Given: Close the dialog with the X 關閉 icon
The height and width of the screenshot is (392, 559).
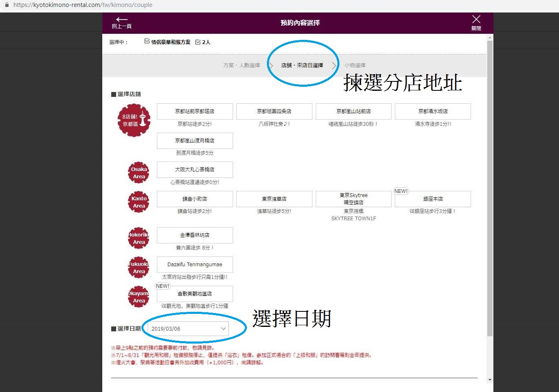Looking at the screenshot, I should pyautogui.click(x=476, y=23).
